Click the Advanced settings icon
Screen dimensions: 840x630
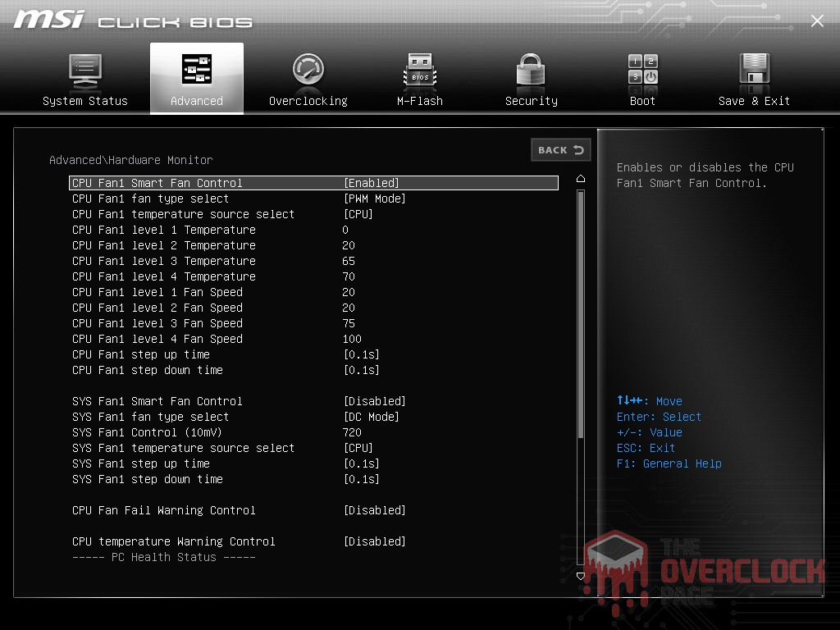(197, 71)
